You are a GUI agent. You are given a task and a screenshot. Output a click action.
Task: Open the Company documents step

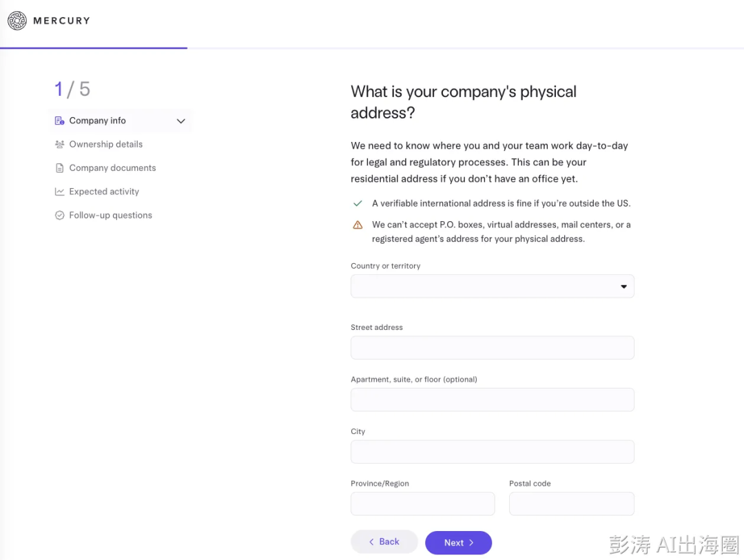point(112,168)
